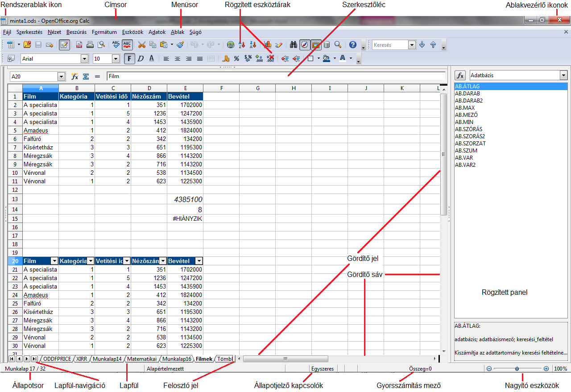The width and height of the screenshot is (571, 392).
Task: Delete a decimal place icon
Action: pos(270,58)
